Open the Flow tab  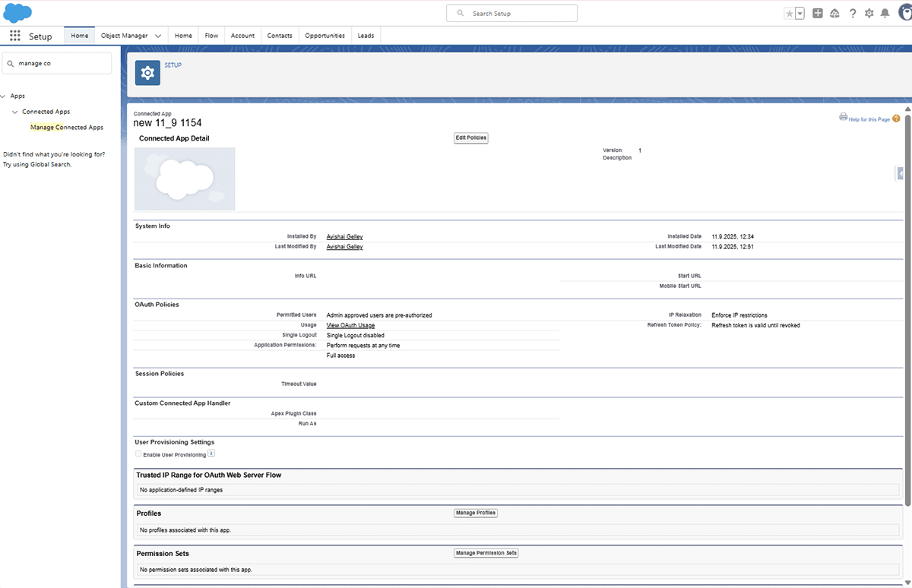coord(211,36)
